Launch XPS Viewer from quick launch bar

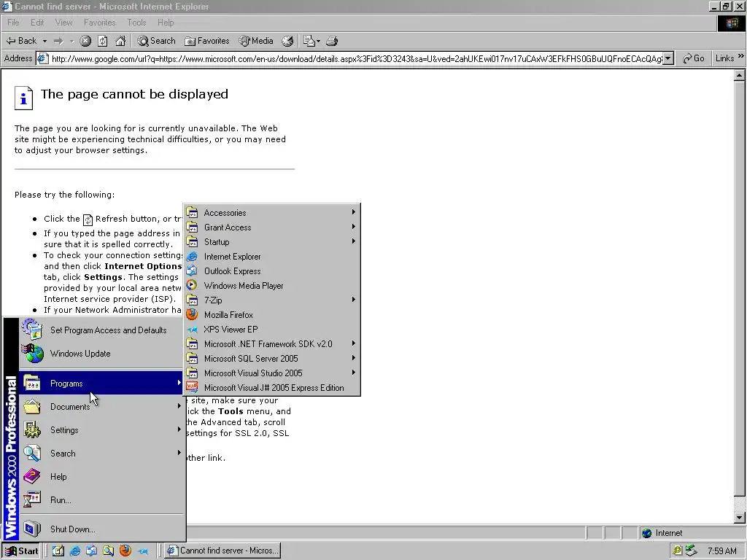[x=142, y=551]
